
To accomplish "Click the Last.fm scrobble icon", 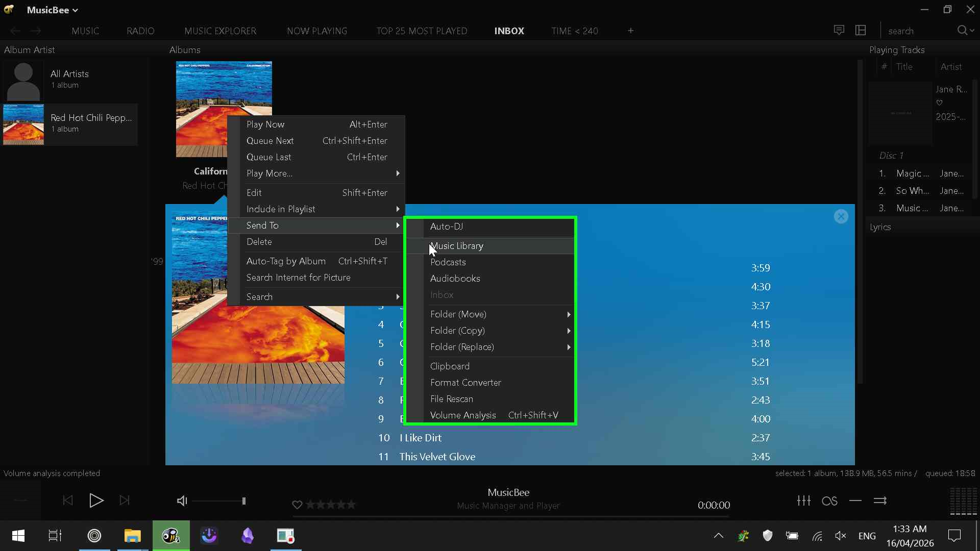I will pos(829,501).
